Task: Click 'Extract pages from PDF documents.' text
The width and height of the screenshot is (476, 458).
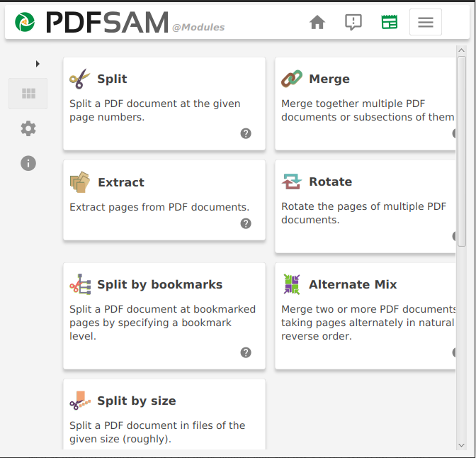Action: 159,207
